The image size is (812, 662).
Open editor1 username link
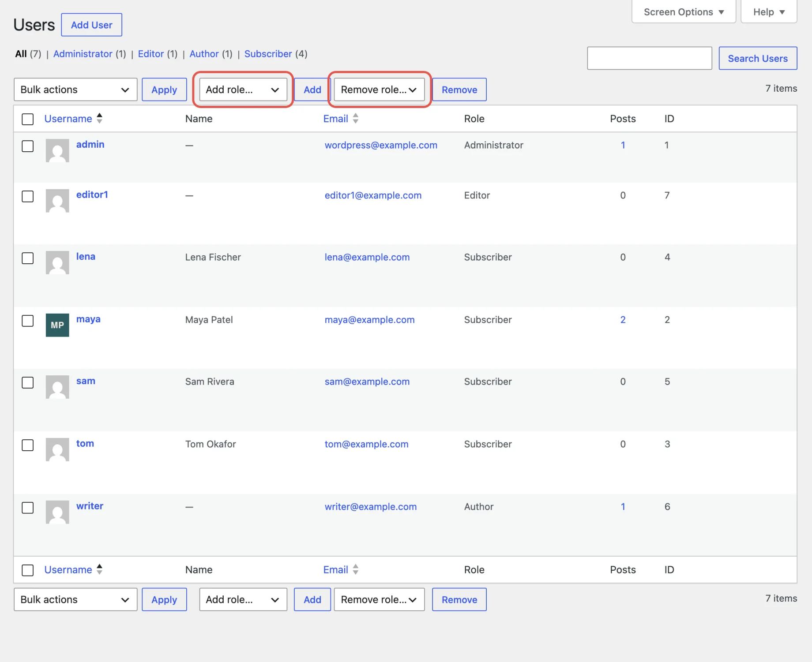tap(92, 194)
